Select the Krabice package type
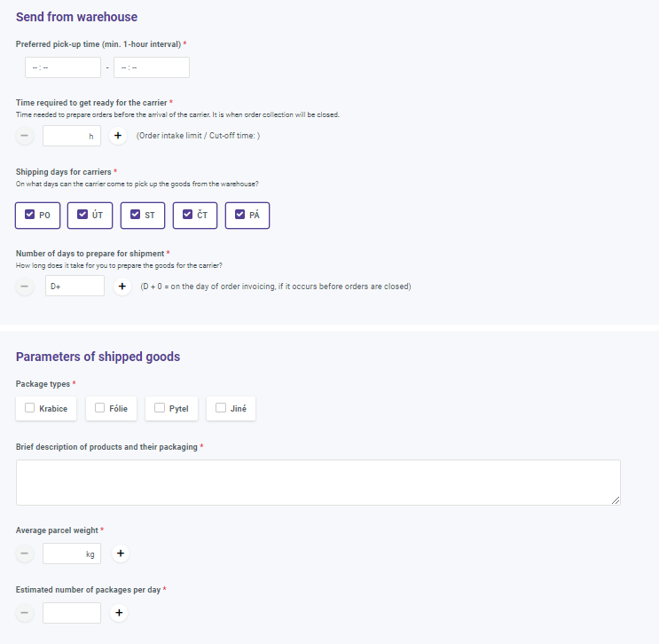Viewport: 659px width, 644px height. coord(46,409)
